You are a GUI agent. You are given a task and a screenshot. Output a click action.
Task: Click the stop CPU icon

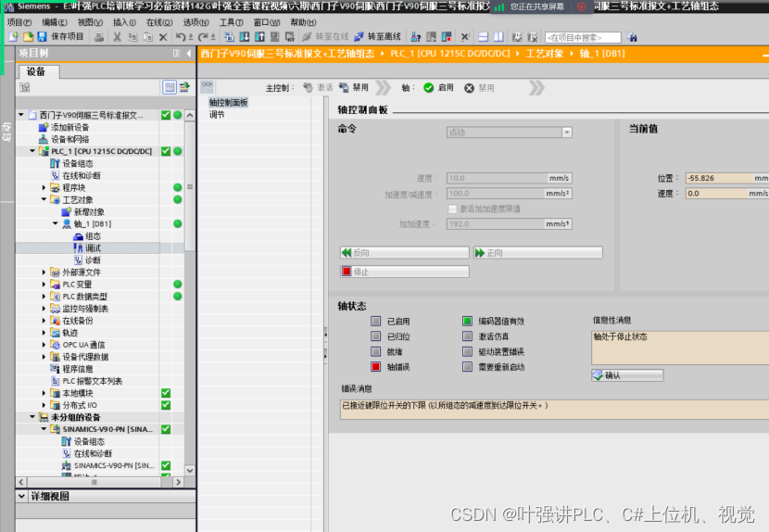pyautogui.click(x=447, y=37)
